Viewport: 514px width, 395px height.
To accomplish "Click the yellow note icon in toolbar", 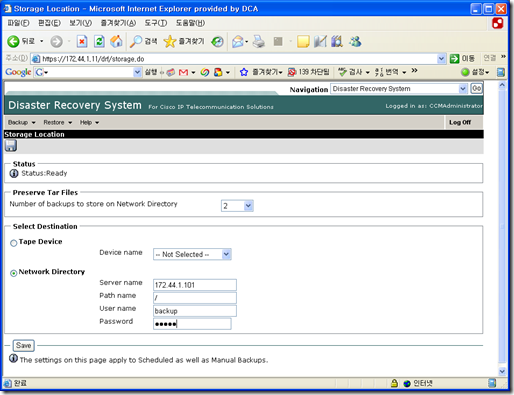I will [x=303, y=42].
